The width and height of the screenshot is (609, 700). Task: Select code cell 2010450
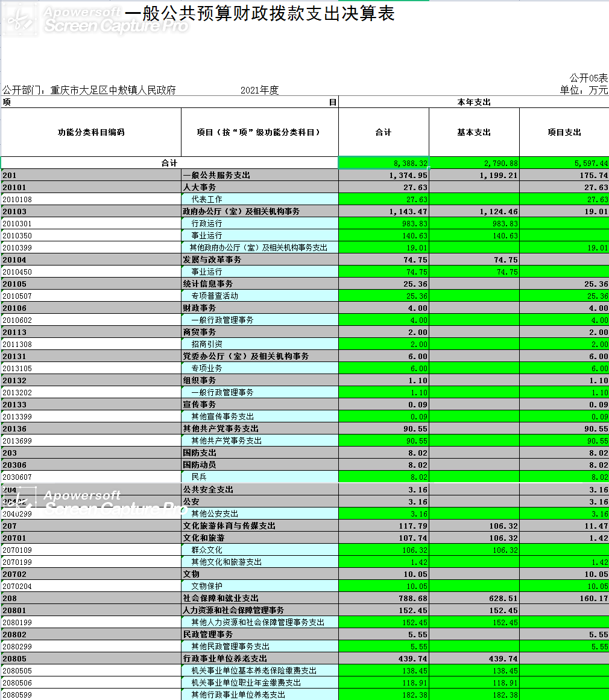tap(91, 272)
